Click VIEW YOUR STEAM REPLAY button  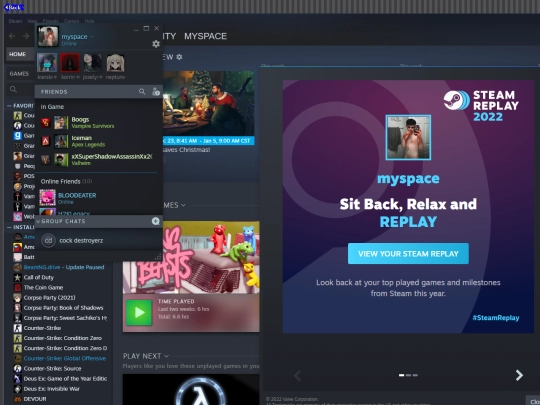(x=408, y=254)
